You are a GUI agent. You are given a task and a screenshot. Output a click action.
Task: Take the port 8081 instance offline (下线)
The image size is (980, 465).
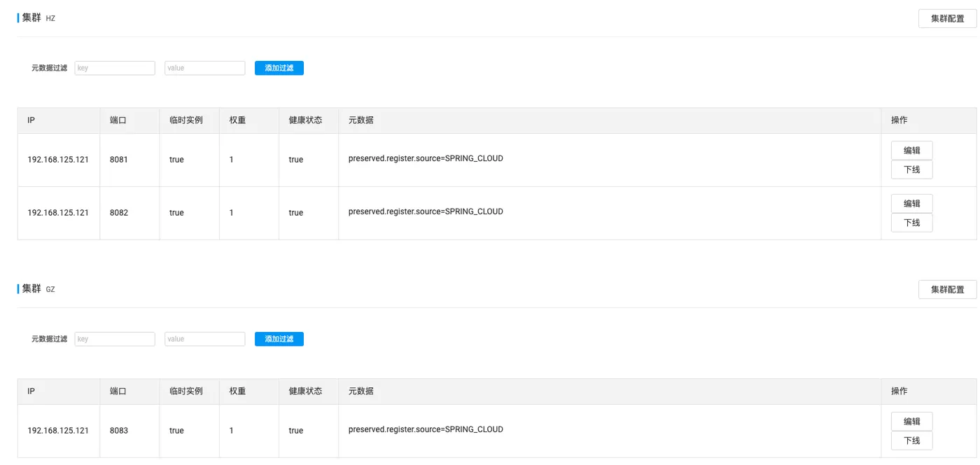pyautogui.click(x=911, y=169)
